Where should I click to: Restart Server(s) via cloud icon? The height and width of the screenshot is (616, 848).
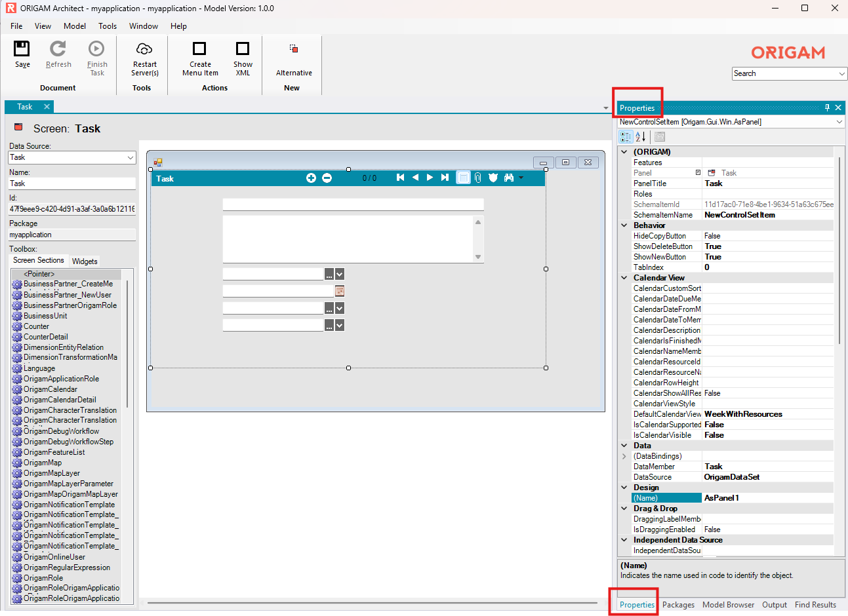[144, 49]
